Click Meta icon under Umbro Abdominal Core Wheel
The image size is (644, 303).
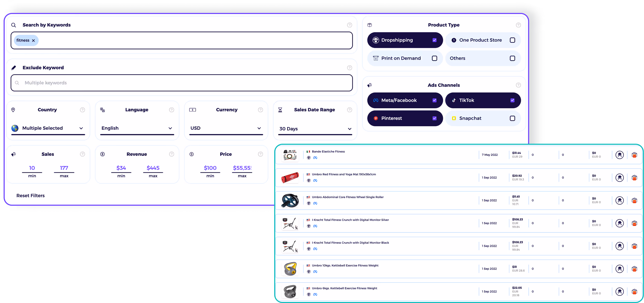pyautogui.click(x=315, y=203)
